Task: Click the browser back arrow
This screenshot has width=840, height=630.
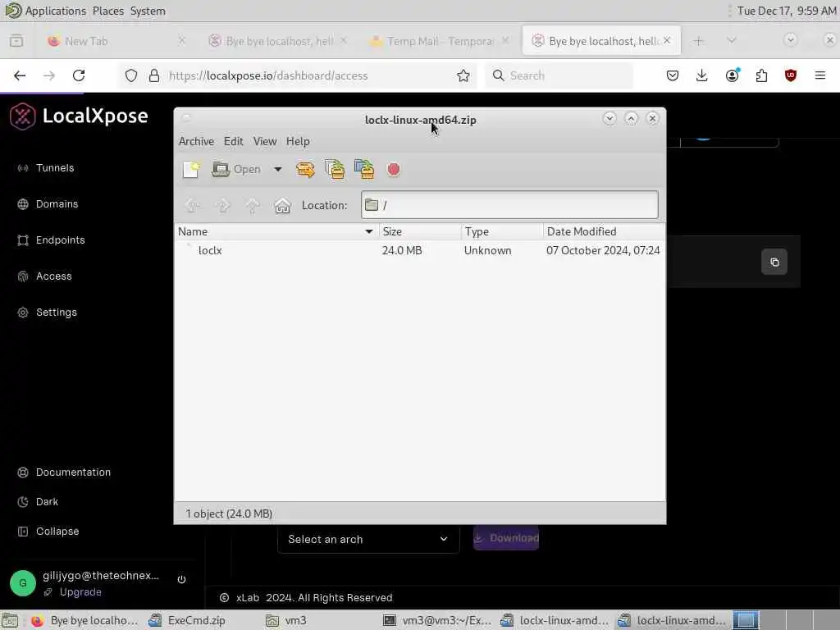Action: (x=20, y=75)
